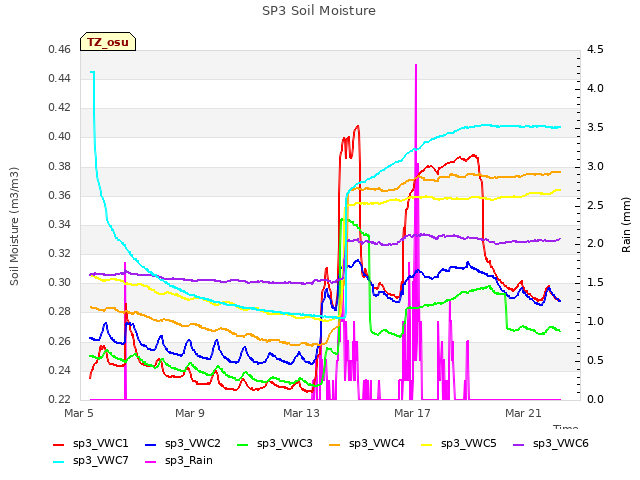Click the red sp3_VWC1 legend swatch

click(59, 445)
